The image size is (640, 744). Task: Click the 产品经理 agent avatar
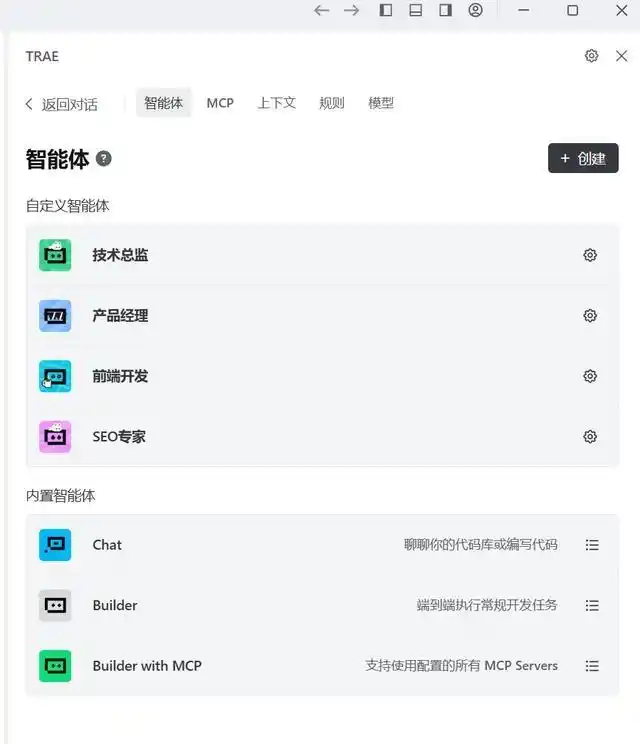click(55, 316)
